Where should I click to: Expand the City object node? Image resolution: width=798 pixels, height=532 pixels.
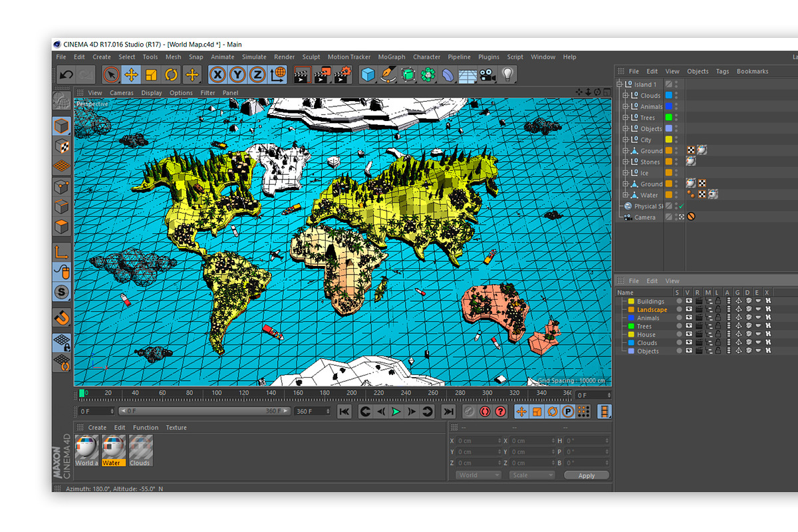click(625, 140)
